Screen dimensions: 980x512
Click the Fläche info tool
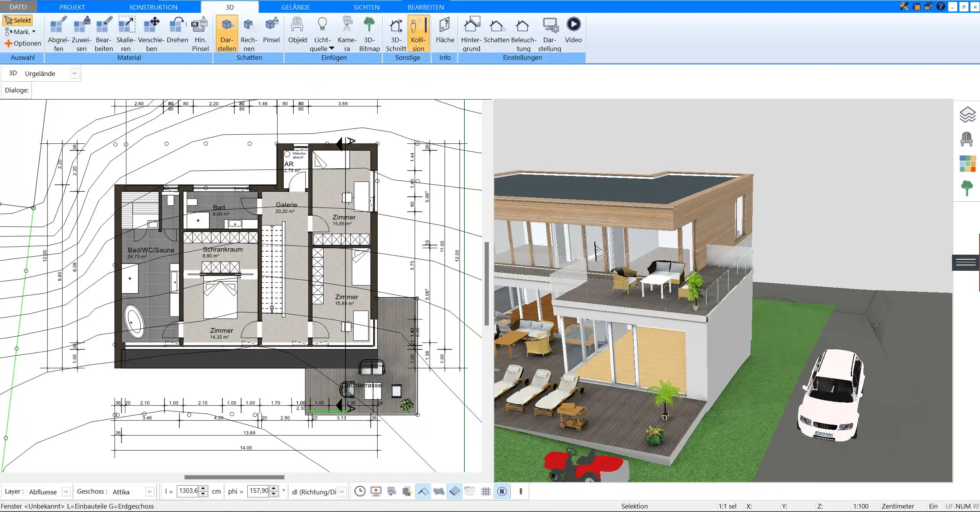pyautogui.click(x=445, y=30)
